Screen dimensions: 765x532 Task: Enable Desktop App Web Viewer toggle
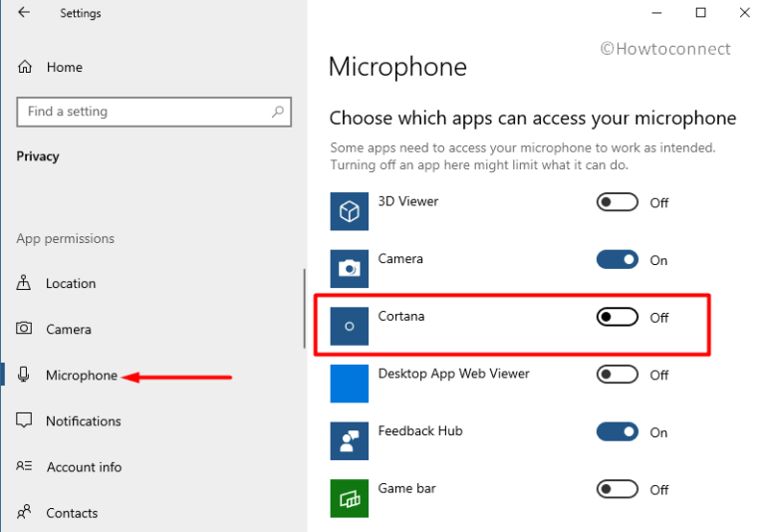tap(618, 375)
